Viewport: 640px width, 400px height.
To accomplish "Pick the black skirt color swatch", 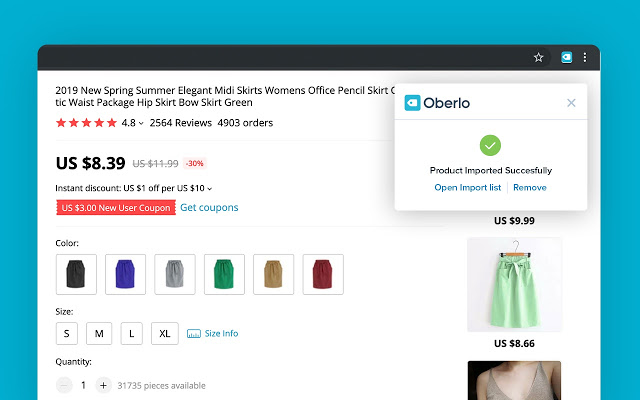I will [76, 274].
